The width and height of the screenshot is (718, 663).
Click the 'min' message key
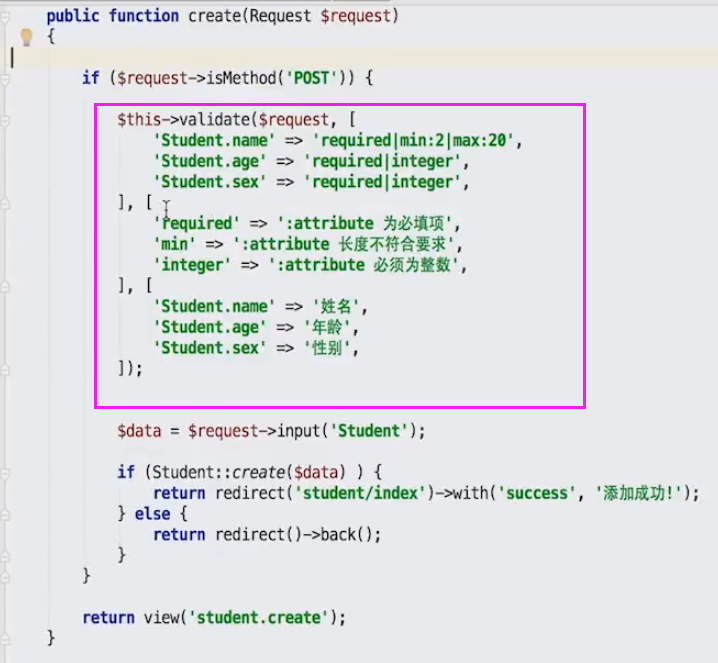tap(174, 244)
